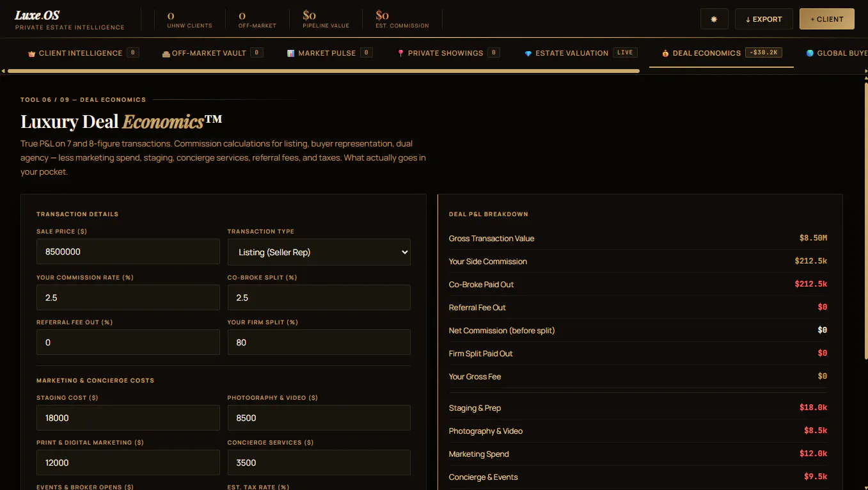This screenshot has height=490, width=868.
Task: Click the Co-Broke Paid Out amount
Action: pos(811,284)
